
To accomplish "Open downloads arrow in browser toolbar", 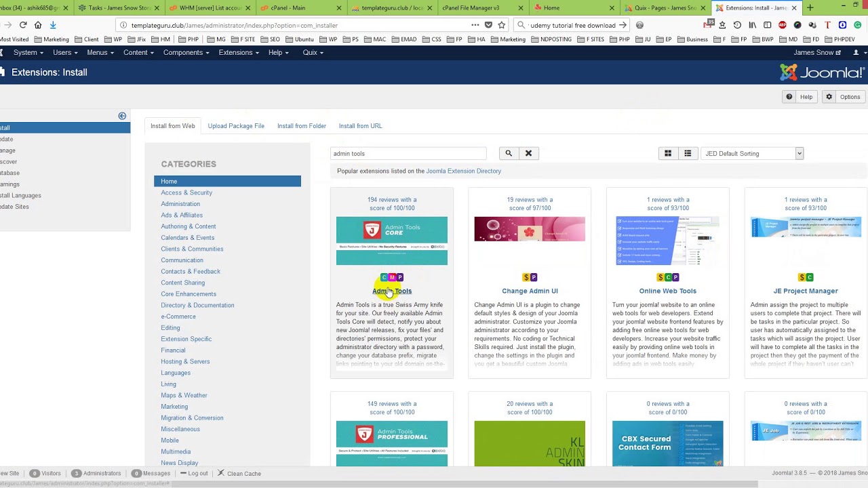I will (x=53, y=25).
